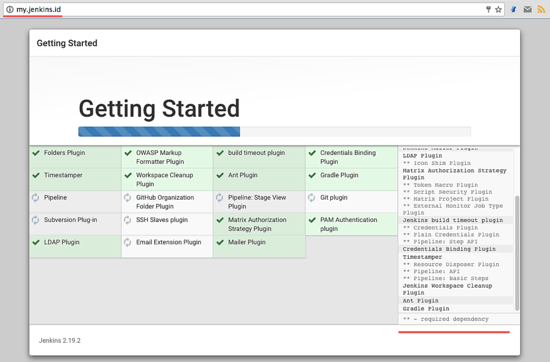The image size is (550, 362).
Task: Select the Subversion Plug-in tile
Action: pos(75,224)
